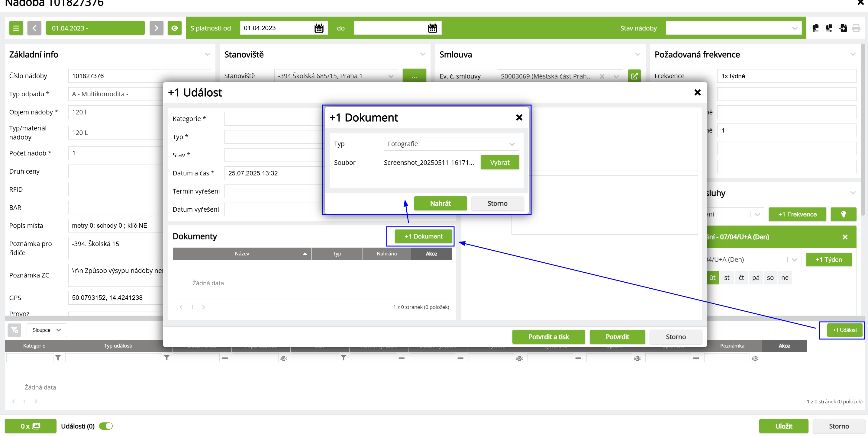Image resolution: width=868 pixels, height=436 pixels.
Task: Click the eye view icon in toolbar
Action: (175, 28)
